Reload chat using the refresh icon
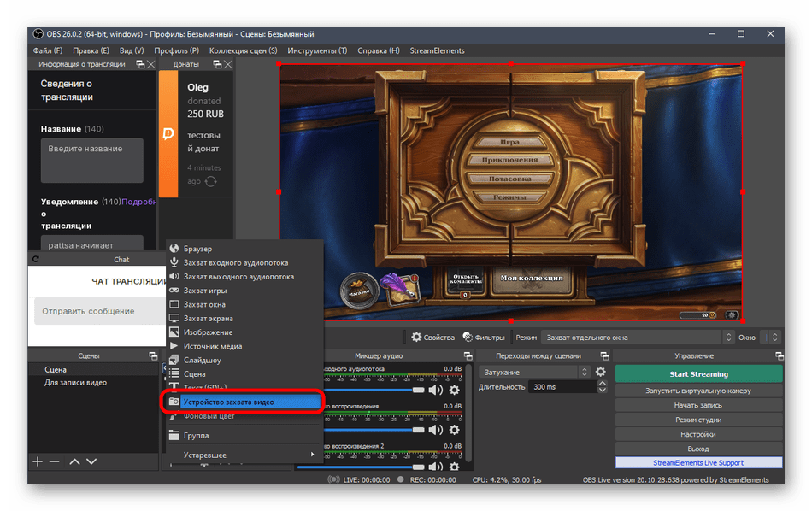 point(36,259)
